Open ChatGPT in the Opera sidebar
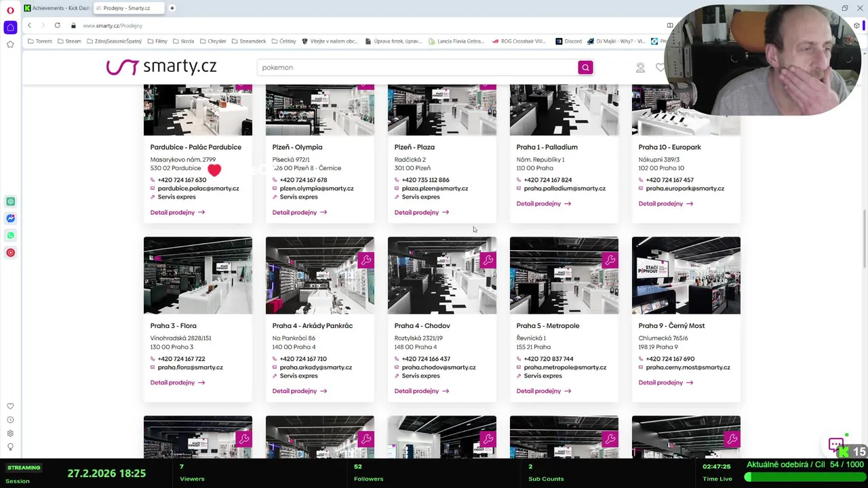Viewport: 868px width, 488px height. point(10,201)
